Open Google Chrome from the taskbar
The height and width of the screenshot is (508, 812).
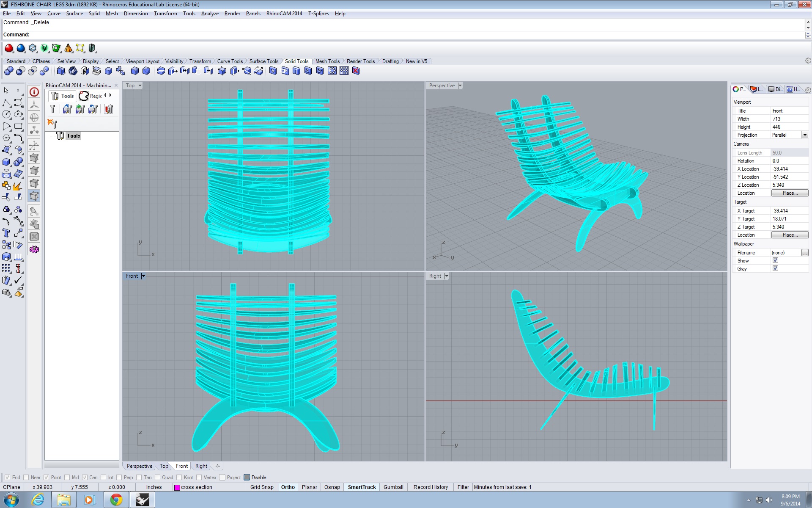point(116,500)
